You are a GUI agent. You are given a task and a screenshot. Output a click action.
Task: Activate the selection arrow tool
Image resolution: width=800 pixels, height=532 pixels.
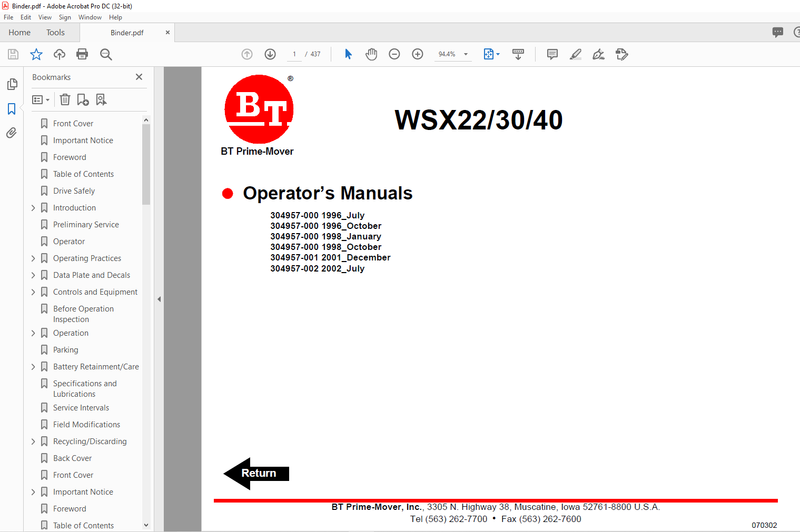coord(348,54)
